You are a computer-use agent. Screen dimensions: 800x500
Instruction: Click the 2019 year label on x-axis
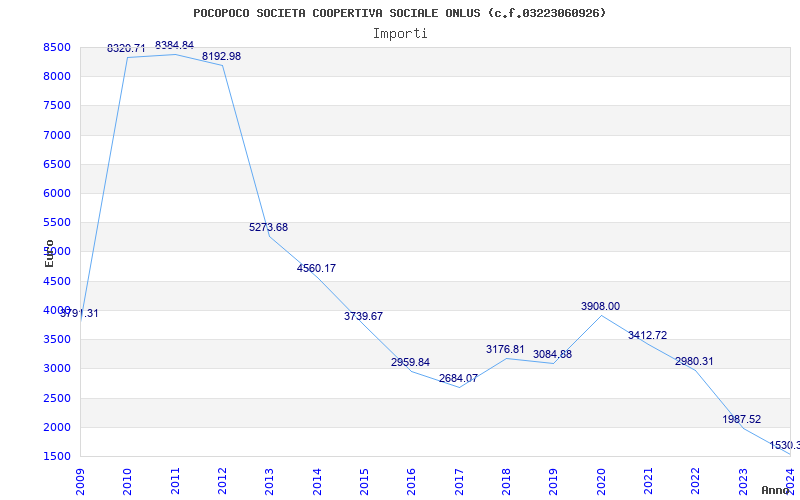[554, 482]
